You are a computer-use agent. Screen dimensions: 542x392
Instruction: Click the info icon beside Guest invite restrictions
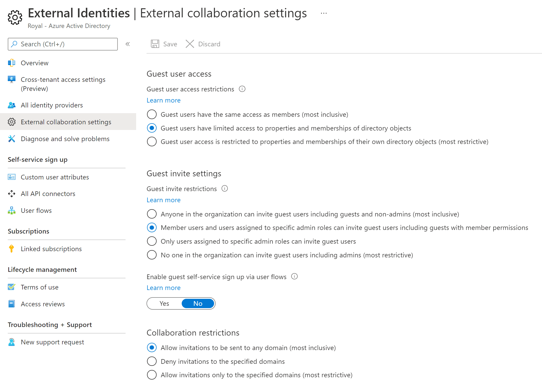click(x=225, y=188)
